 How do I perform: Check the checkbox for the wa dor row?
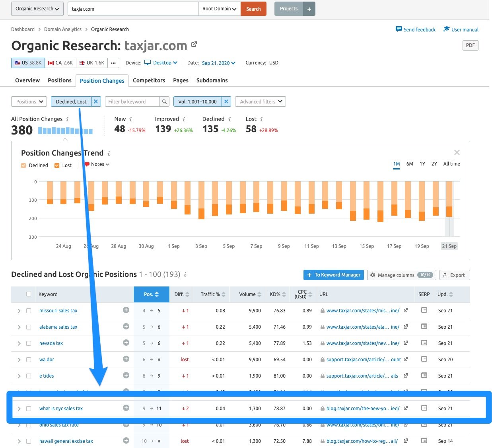coord(28,359)
